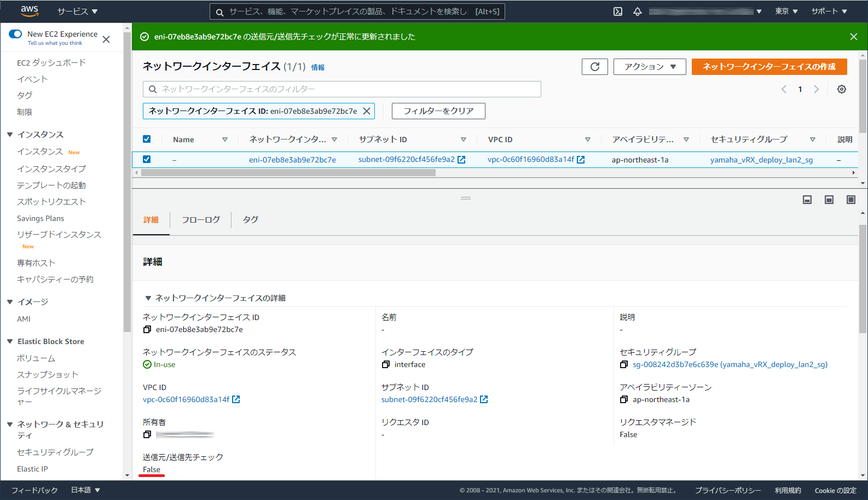
Task: Sort by the Name column arrow
Action: point(225,139)
